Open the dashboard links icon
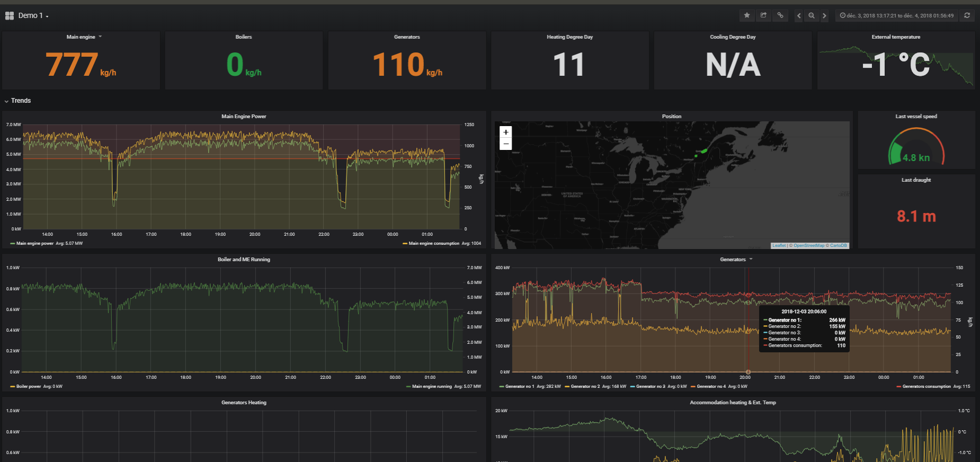This screenshot has width=980, height=462. pyautogui.click(x=780, y=15)
